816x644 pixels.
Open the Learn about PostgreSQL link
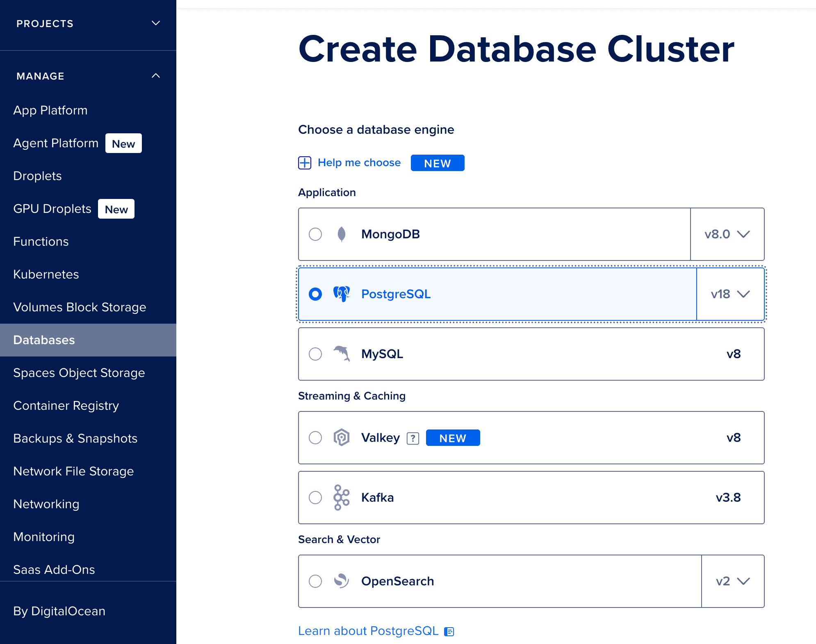368,631
